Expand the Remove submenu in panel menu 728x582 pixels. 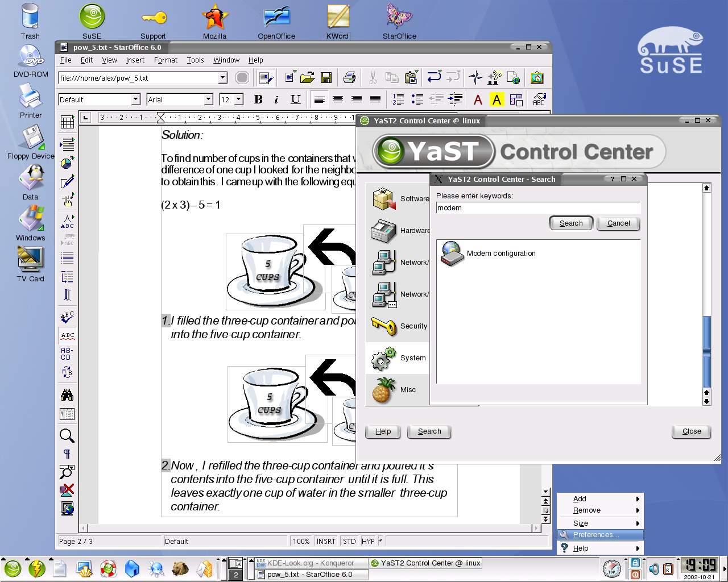pyautogui.click(x=600, y=510)
